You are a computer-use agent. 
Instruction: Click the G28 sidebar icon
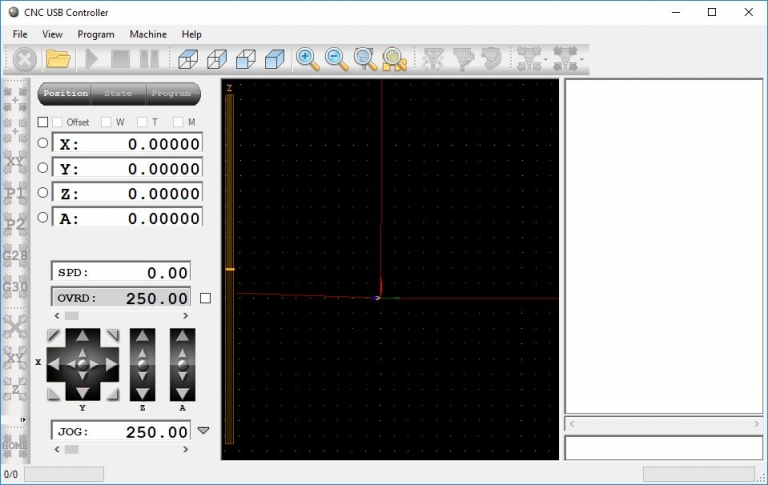pyautogui.click(x=16, y=256)
